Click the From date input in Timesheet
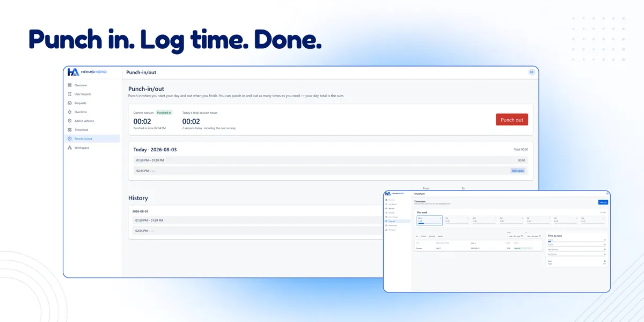 [515, 236]
